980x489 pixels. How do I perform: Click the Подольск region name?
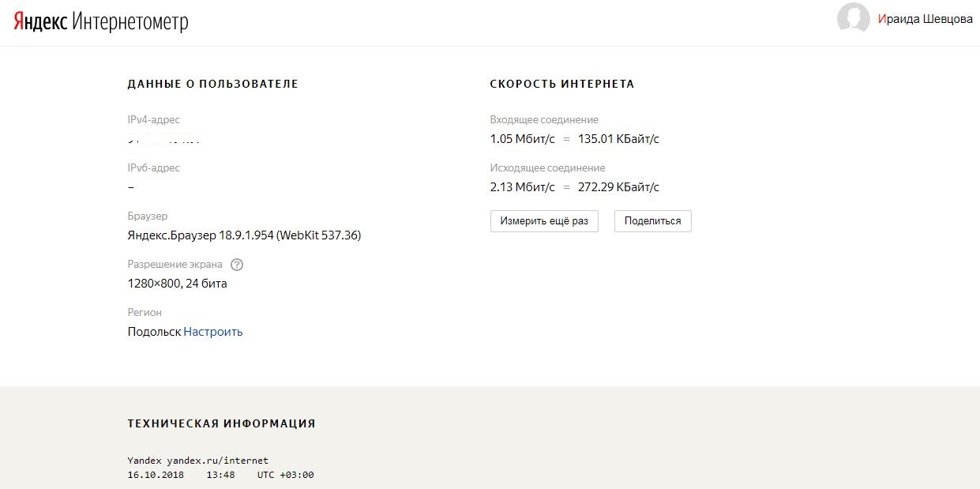tap(154, 332)
